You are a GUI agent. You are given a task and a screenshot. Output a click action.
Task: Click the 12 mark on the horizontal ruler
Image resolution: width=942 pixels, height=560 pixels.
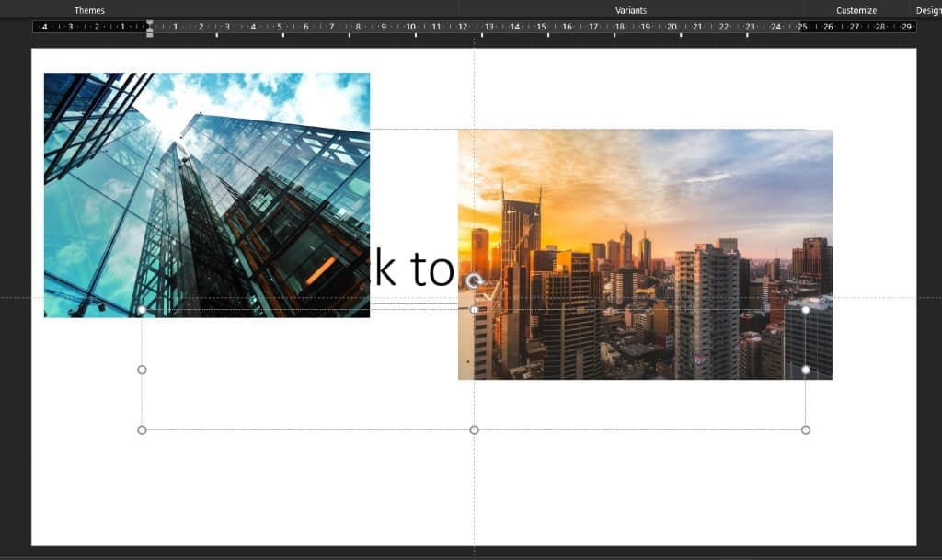click(463, 27)
